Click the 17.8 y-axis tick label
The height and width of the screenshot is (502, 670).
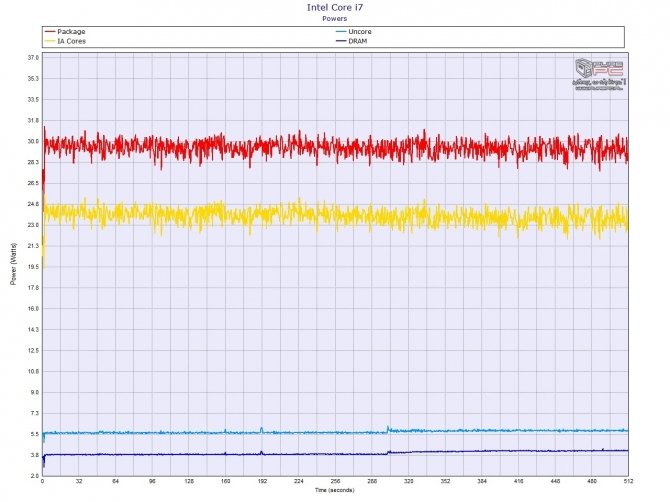click(33, 288)
